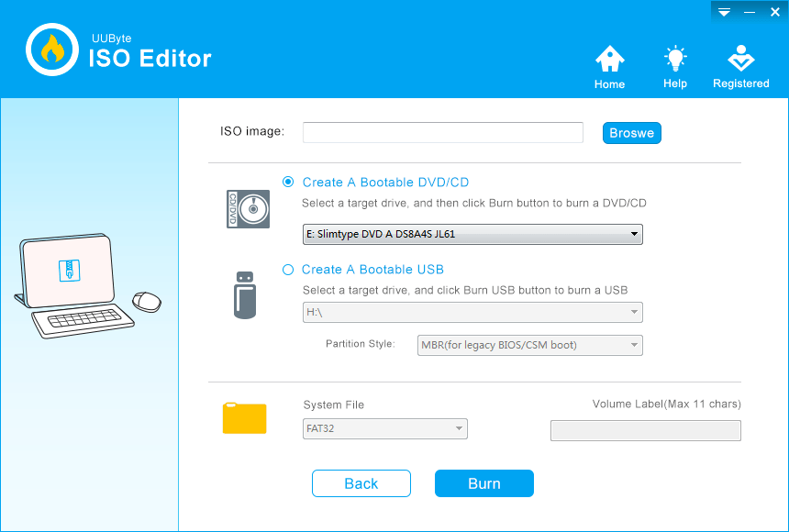
Task: Open the H:\ USB drive dropdown
Action: (472, 312)
